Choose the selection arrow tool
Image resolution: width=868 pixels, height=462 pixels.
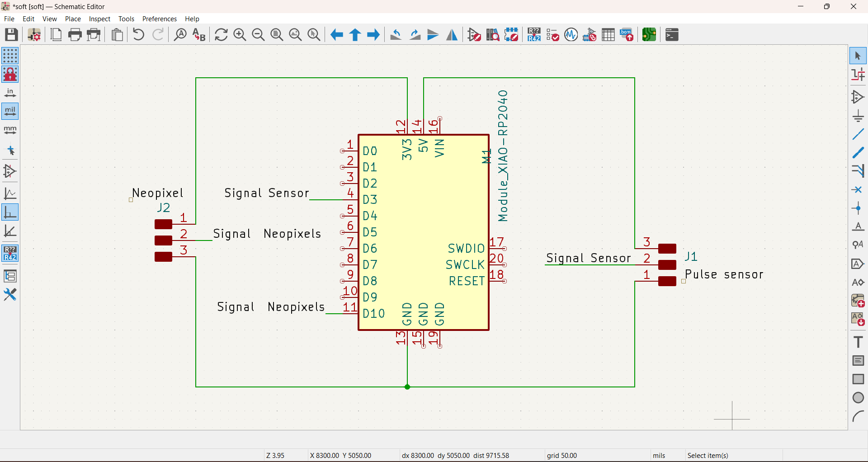(858, 56)
